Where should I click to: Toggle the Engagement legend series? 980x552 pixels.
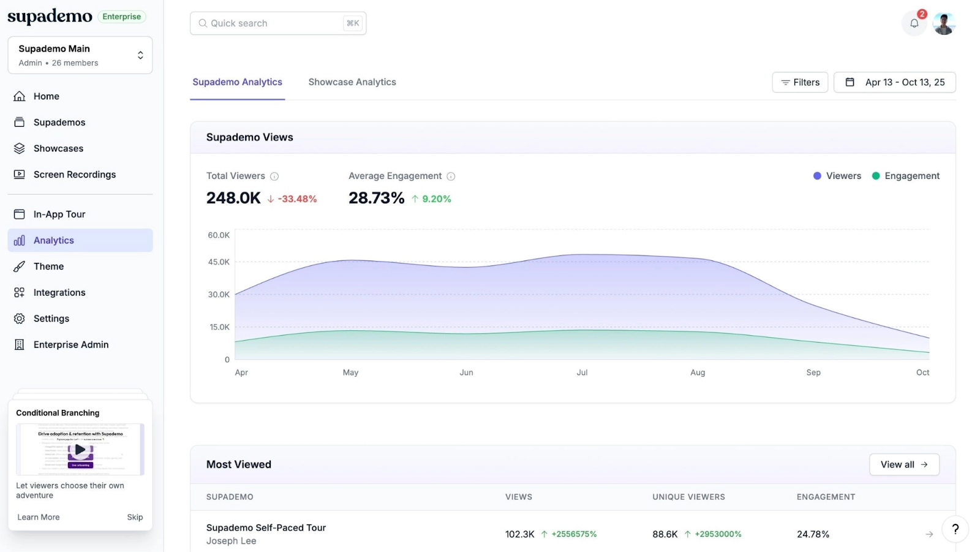pyautogui.click(x=905, y=176)
